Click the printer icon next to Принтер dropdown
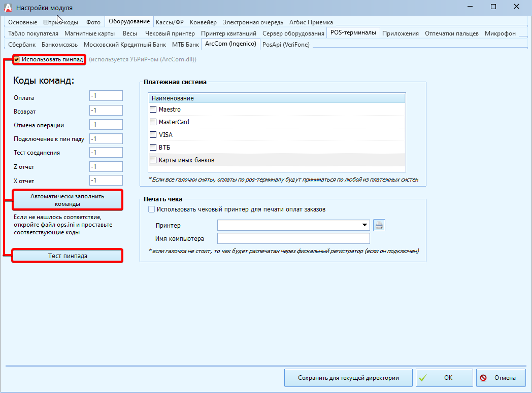 (x=379, y=225)
